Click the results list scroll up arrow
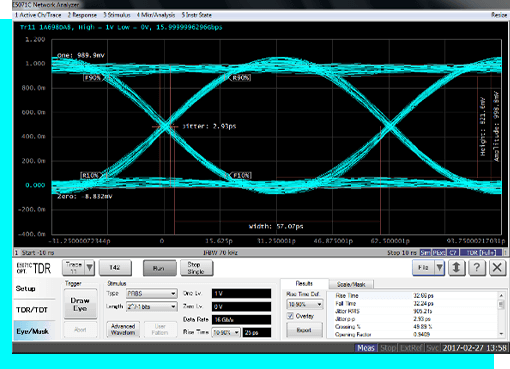This screenshot has height=369, width=510. [501, 295]
